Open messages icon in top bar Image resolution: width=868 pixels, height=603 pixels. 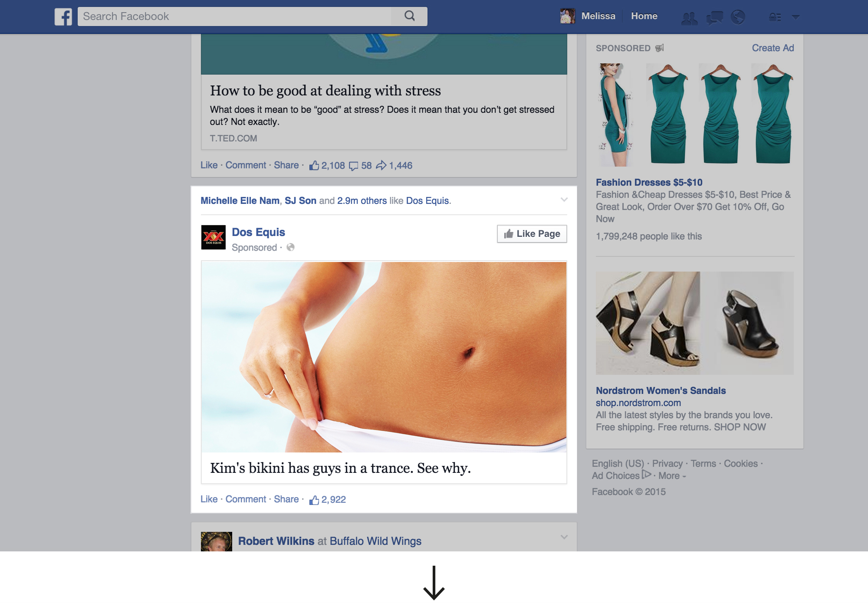point(714,18)
